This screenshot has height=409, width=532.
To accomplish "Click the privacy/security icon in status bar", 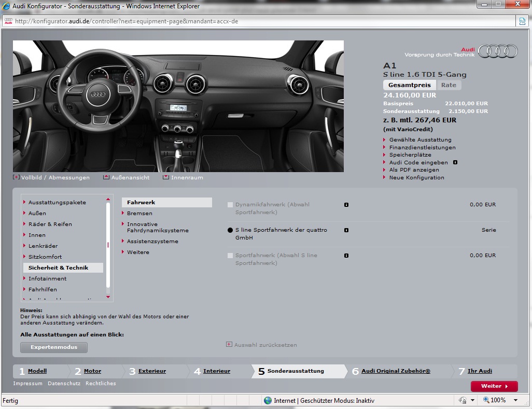I will click(x=463, y=401).
